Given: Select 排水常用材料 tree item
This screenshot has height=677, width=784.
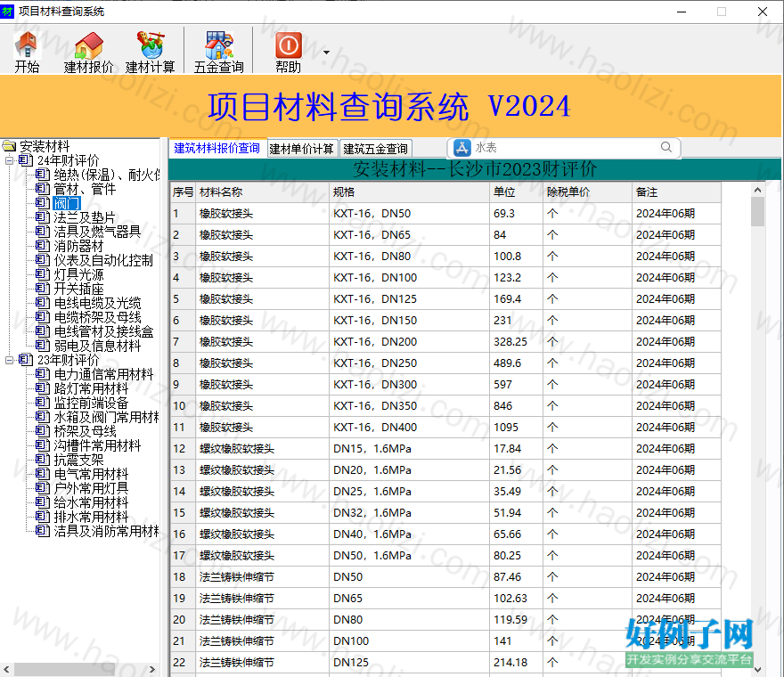Looking at the screenshot, I should [x=91, y=517].
